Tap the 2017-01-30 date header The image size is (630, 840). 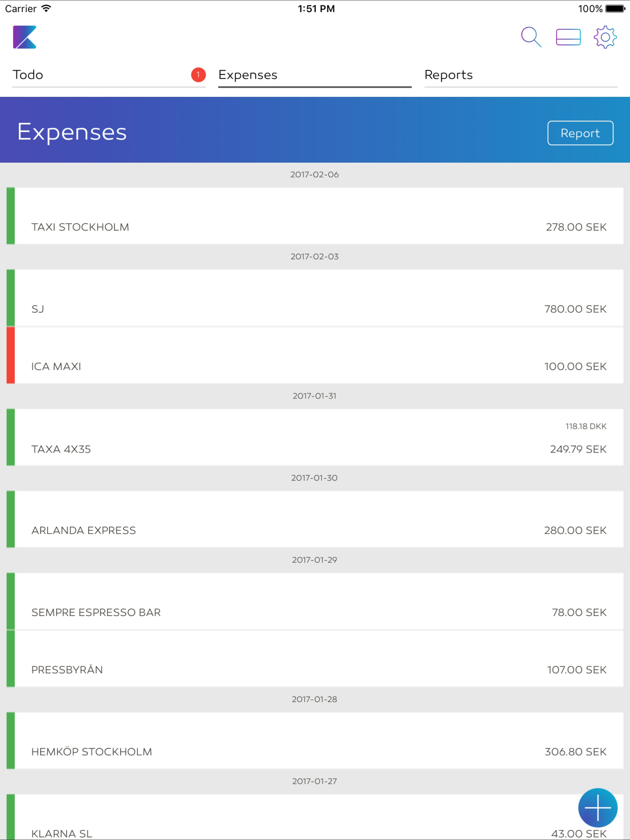click(315, 478)
